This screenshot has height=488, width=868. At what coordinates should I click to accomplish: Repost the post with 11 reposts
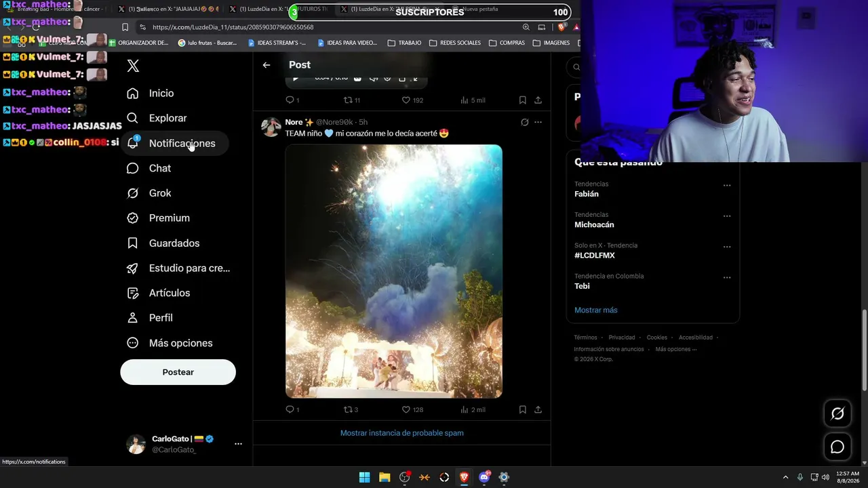pyautogui.click(x=351, y=100)
